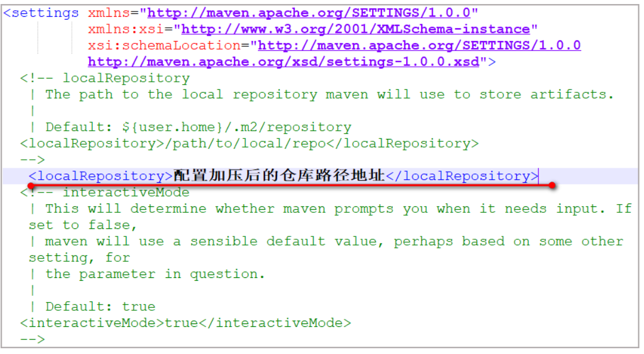
Task: Click the Default ${user.home}/.m2/repository line
Action: [198, 127]
